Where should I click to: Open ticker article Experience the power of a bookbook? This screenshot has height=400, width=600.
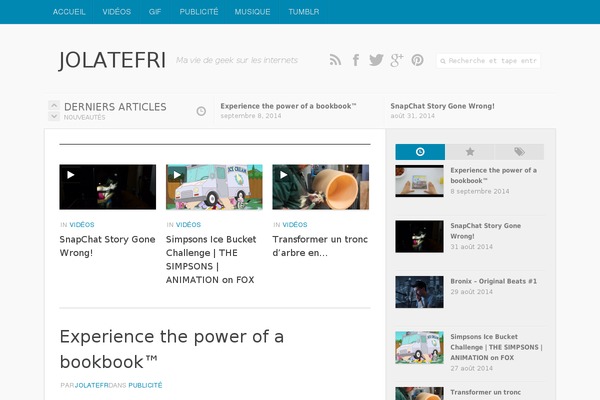click(288, 106)
